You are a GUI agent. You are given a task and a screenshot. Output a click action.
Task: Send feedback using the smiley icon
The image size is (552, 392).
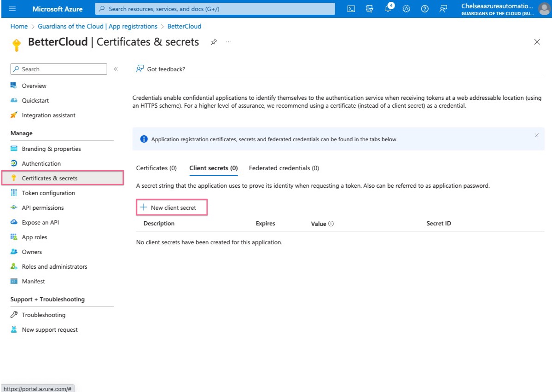[443, 9]
